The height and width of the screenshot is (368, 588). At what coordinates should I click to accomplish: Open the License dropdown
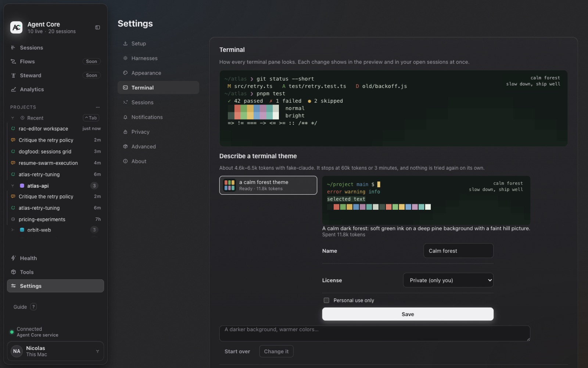pos(448,280)
